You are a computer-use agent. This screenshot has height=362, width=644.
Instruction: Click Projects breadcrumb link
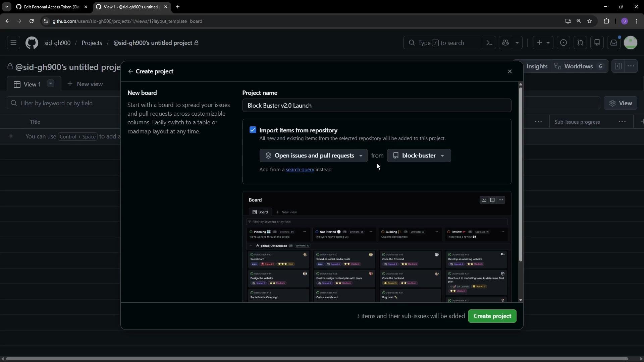coord(92,43)
